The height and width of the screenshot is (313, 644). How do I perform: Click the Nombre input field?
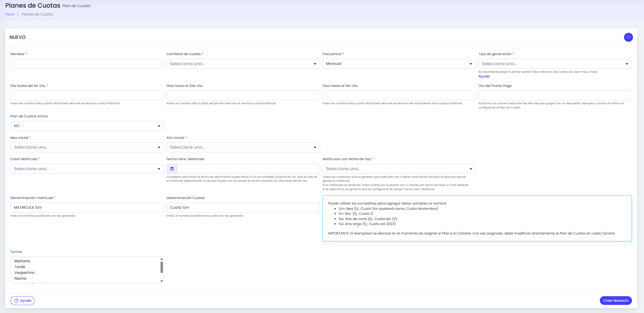pyautogui.click(x=87, y=64)
